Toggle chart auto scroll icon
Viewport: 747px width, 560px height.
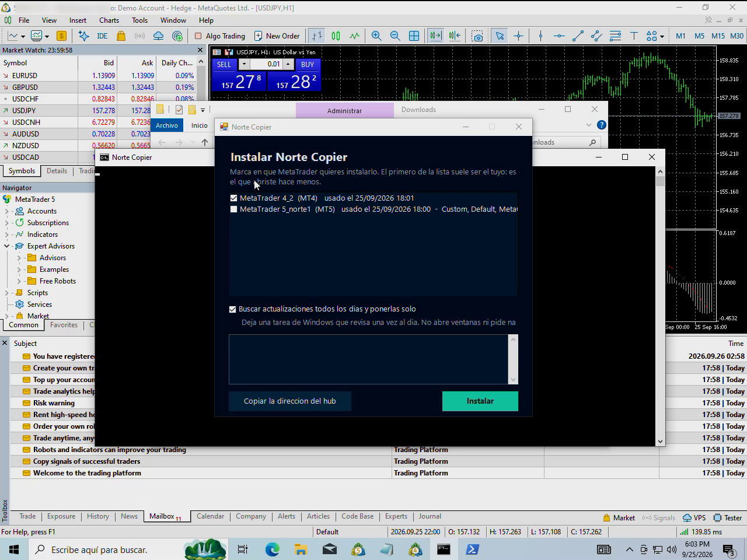click(435, 36)
